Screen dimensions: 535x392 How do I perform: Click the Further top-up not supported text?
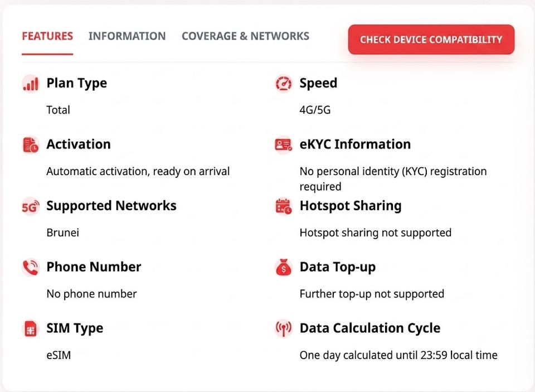pos(372,294)
